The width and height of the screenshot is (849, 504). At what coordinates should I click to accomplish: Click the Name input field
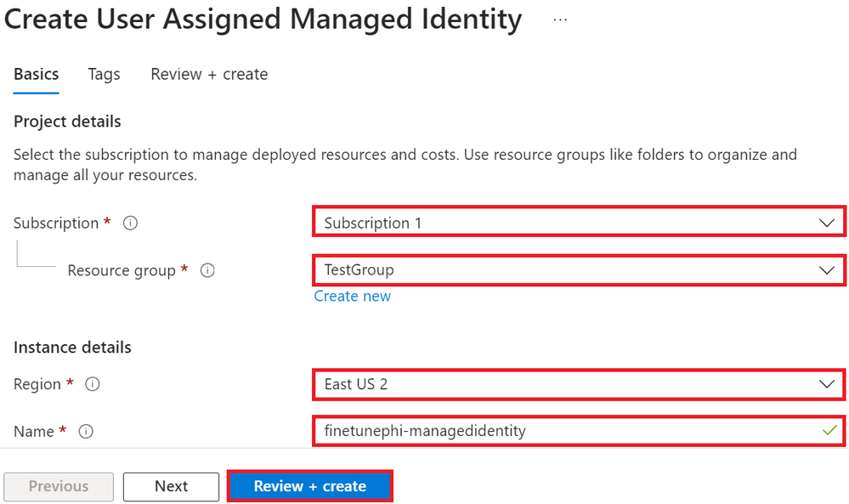pyautogui.click(x=561, y=431)
